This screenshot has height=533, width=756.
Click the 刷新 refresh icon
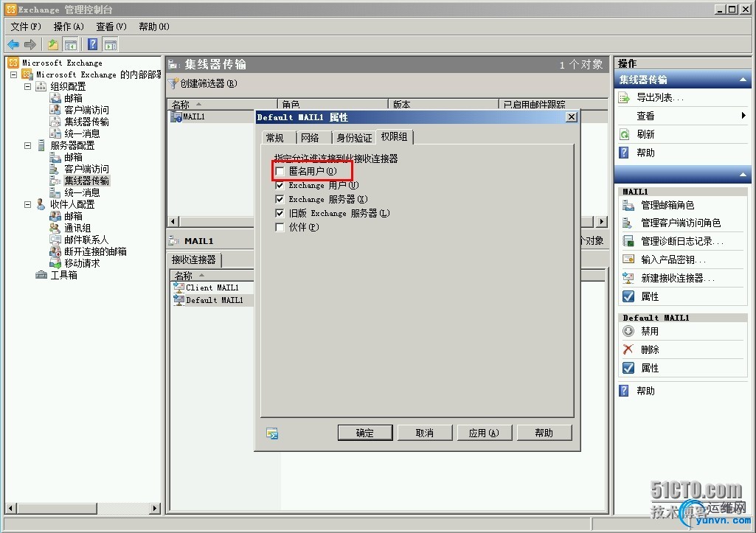[625, 134]
